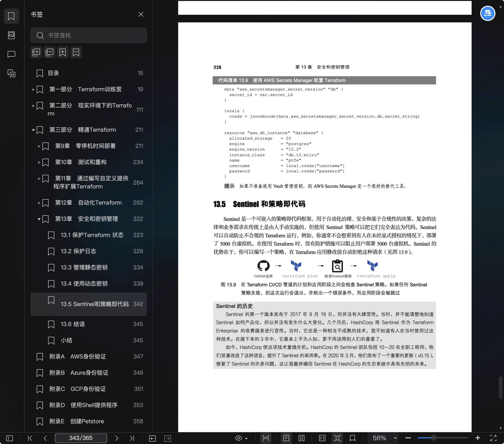Select single page view

(286, 438)
